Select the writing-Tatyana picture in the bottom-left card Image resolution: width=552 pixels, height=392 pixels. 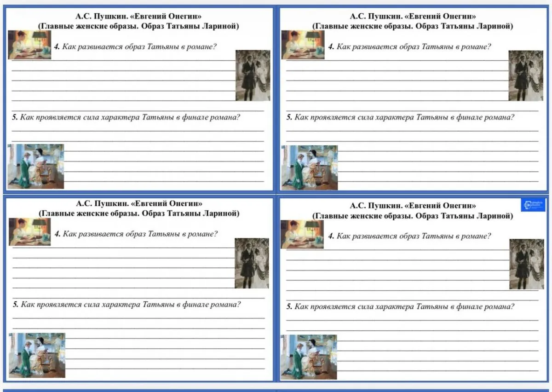30,232
